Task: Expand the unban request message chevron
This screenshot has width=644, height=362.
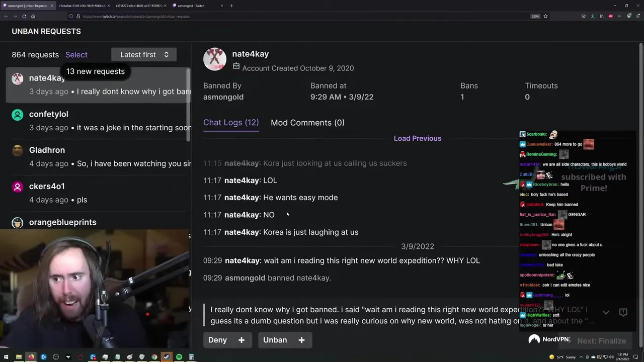Action: tap(606, 312)
